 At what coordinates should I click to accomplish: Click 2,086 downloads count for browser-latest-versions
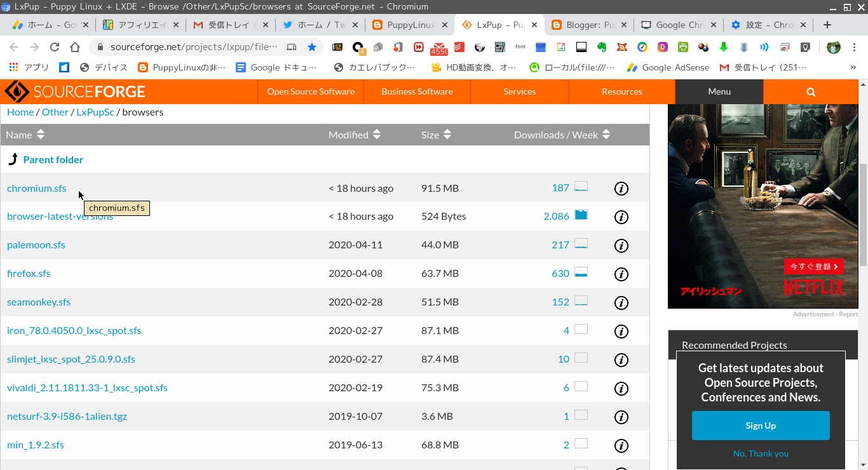point(556,216)
